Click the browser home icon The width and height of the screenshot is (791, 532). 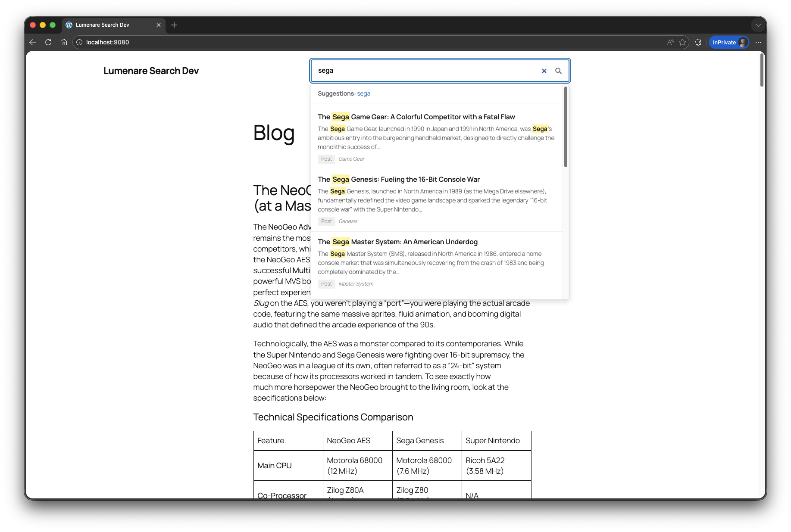(64, 42)
